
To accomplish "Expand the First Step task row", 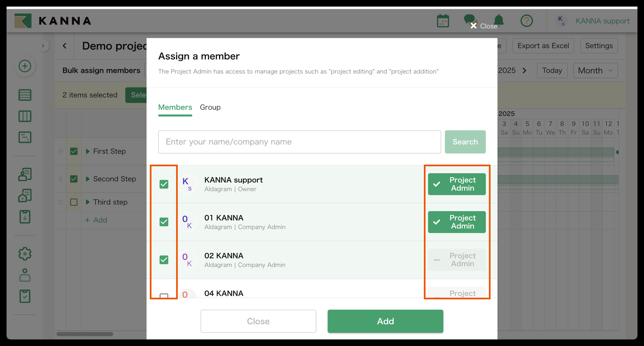I will (x=88, y=151).
